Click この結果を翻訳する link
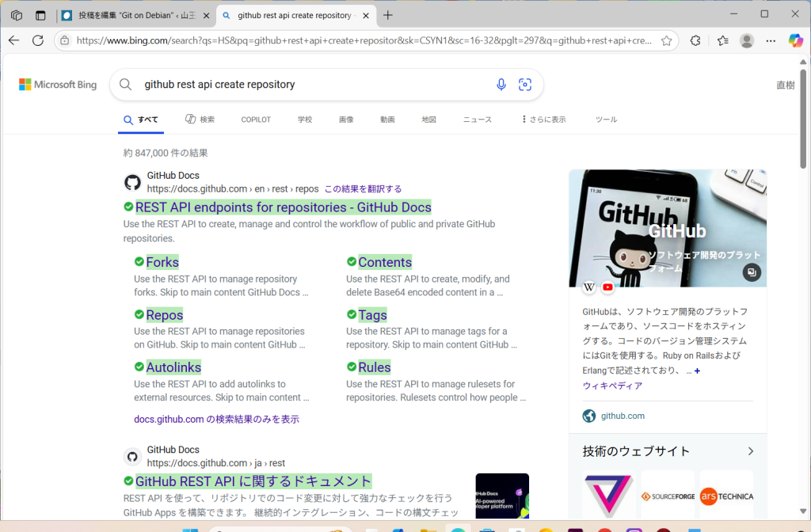Viewport: 811px width, 532px height. [x=363, y=188]
